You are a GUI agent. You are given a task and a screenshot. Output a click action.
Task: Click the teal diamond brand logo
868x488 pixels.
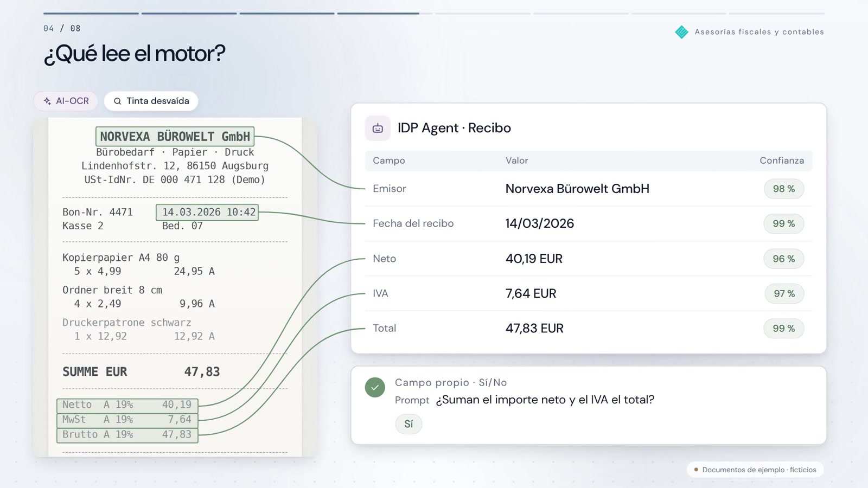[681, 32]
